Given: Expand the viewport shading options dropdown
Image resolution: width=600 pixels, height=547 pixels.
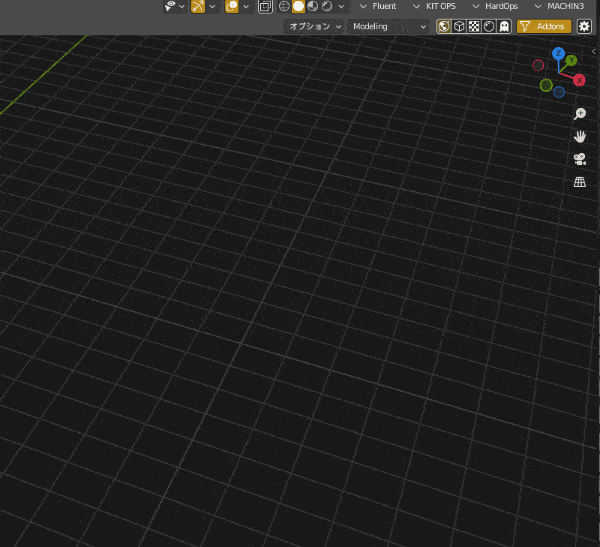Looking at the screenshot, I should (341, 7).
